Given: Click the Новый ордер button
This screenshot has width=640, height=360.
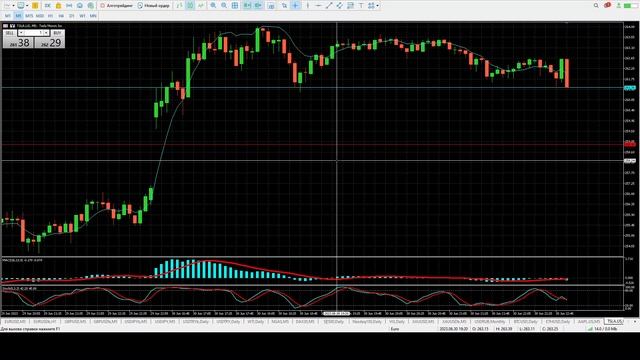Looking at the screenshot, I should [153, 6].
